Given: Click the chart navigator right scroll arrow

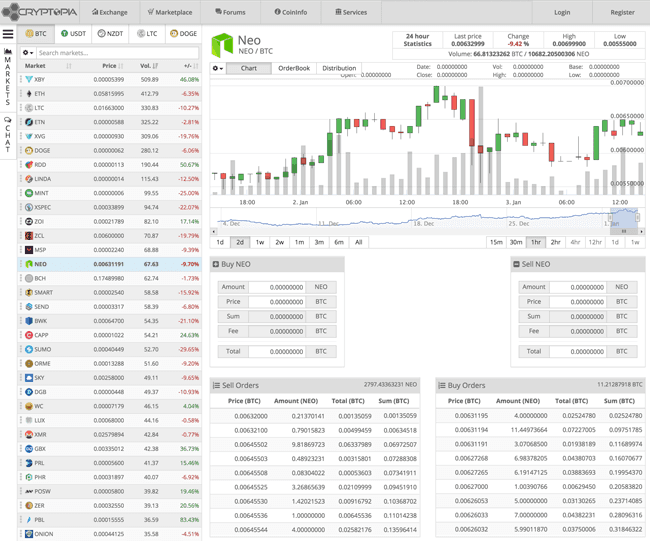Looking at the screenshot, I should (641, 231).
